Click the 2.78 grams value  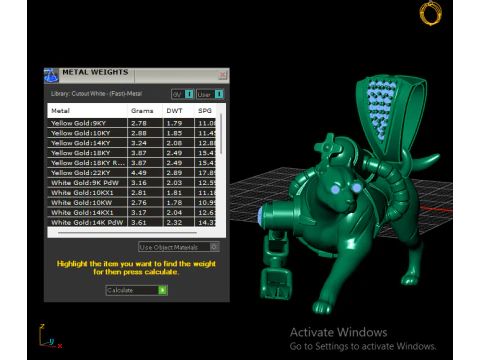tap(139, 123)
